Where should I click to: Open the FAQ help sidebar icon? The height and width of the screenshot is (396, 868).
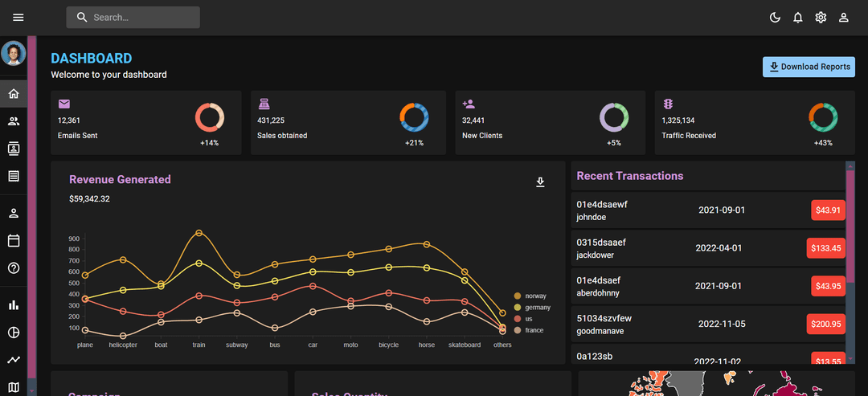pyautogui.click(x=14, y=267)
